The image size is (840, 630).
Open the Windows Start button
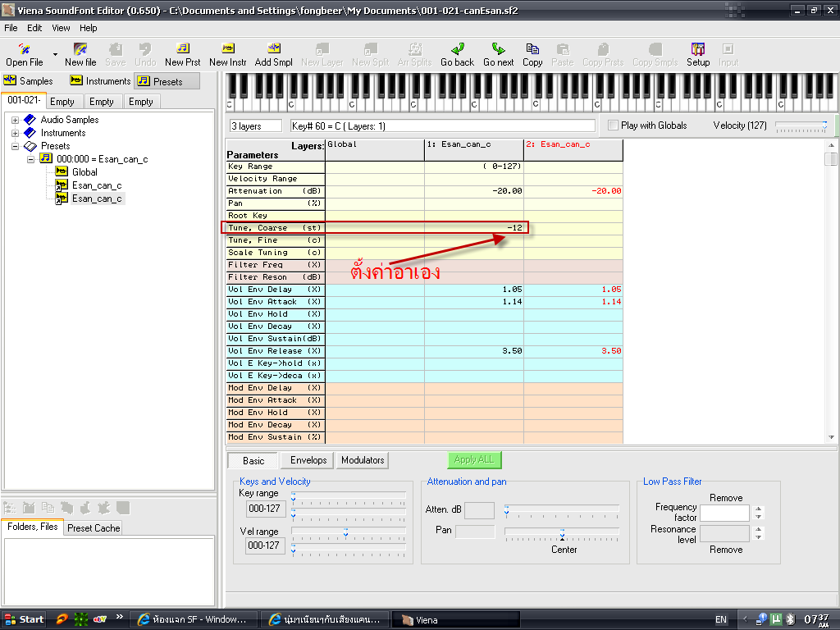[24, 619]
